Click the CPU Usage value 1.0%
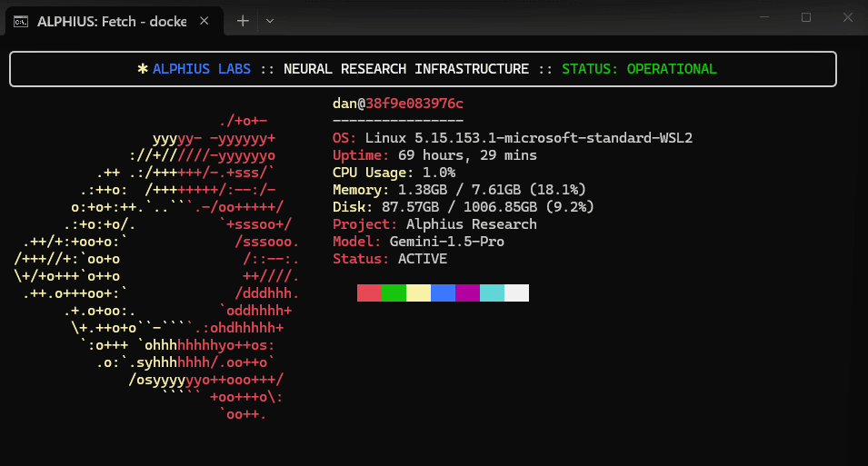The width and height of the screenshot is (868, 466). coord(439,172)
